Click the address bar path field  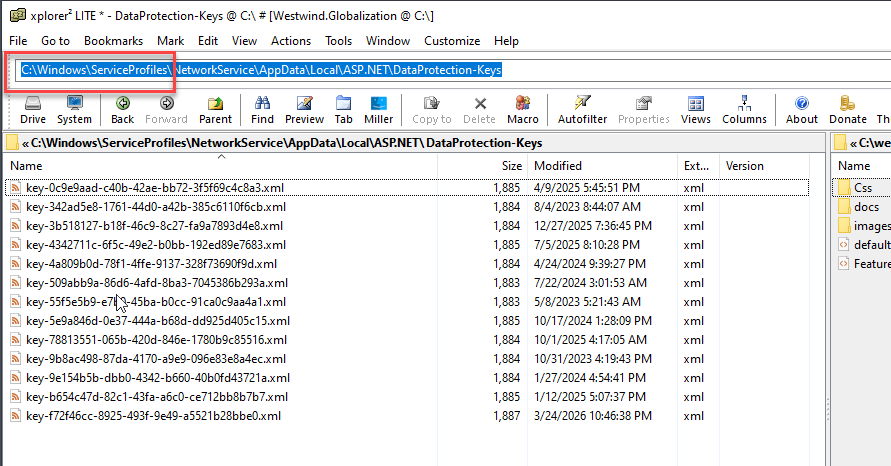pyautogui.click(x=453, y=70)
